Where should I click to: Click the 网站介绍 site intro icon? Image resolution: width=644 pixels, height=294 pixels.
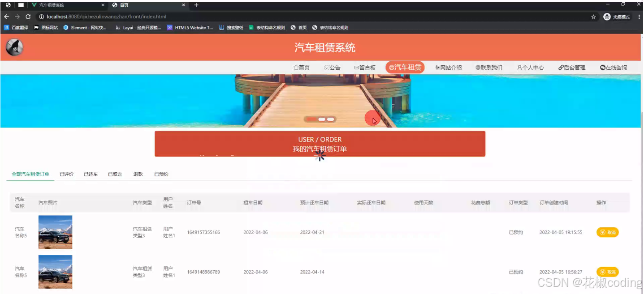click(448, 67)
